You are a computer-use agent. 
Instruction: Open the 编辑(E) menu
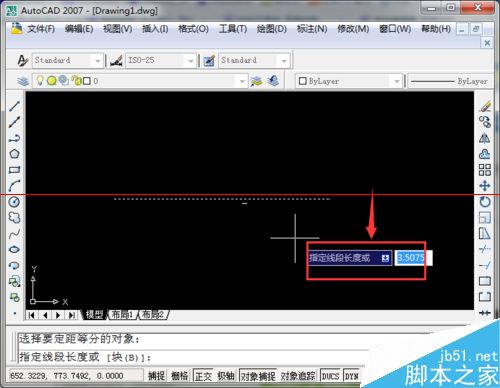pyautogui.click(x=79, y=29)
